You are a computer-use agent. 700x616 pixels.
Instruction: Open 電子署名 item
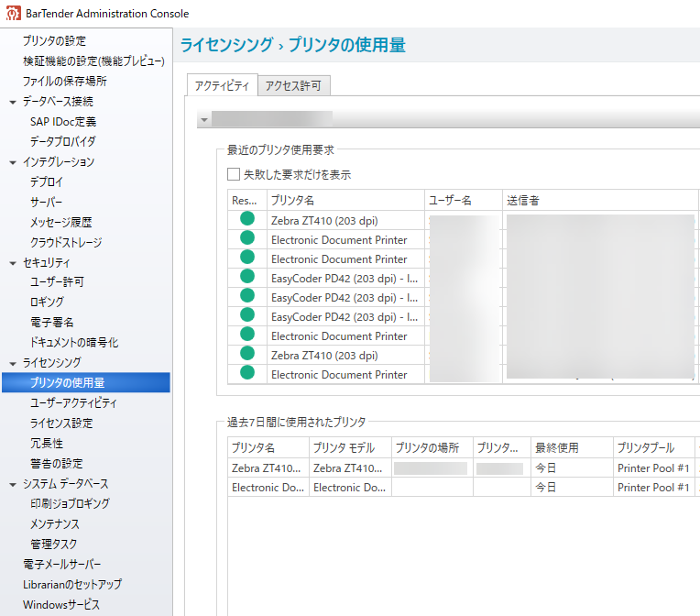[x=52, y=322]
